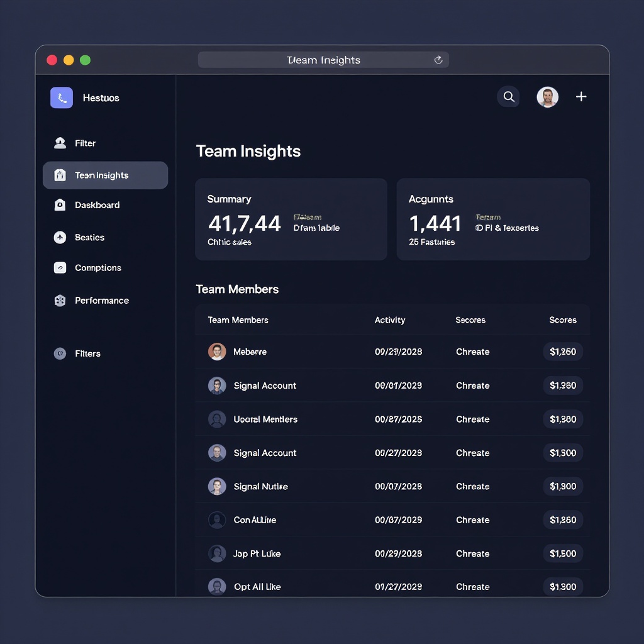This screenshot has height=644, width=644.
Task: Click the Daskboard sidebar icon
Action: pos(60,204)
